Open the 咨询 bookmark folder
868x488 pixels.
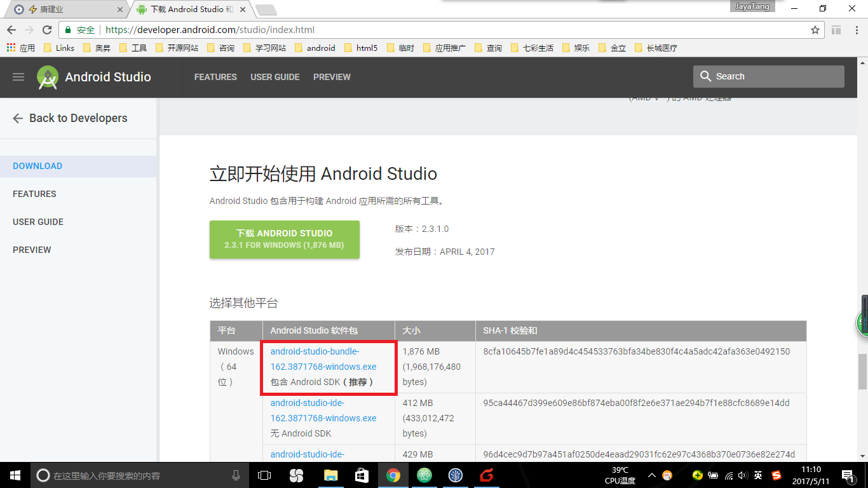click(220, 48)
